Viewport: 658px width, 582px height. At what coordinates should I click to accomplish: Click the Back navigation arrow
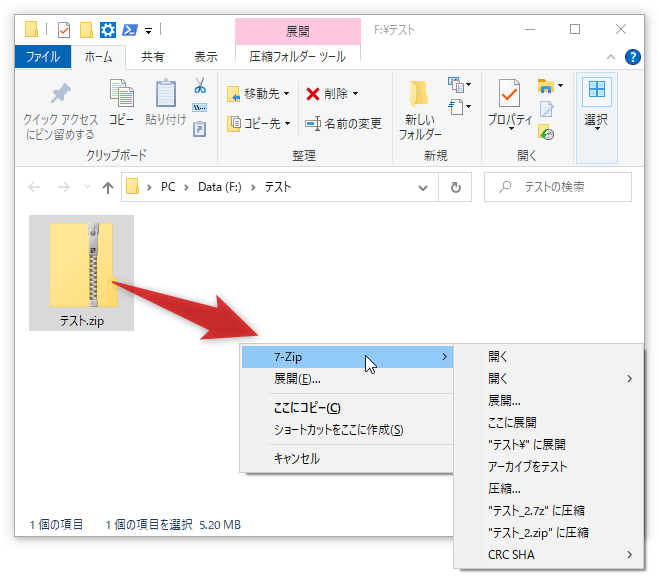click(34, 187)
